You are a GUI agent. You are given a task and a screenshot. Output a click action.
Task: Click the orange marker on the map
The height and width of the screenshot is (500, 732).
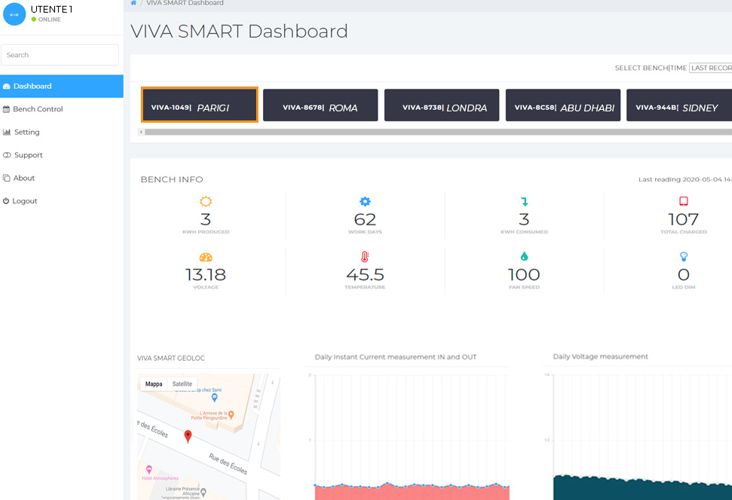tap(231, 415)
